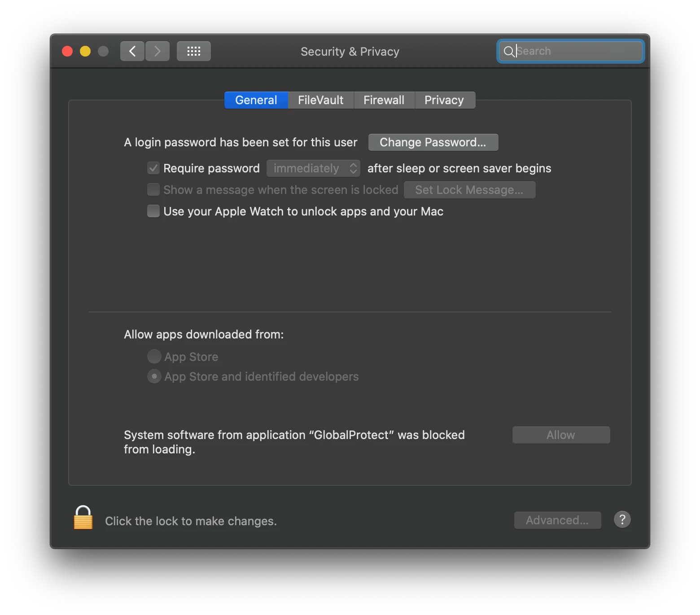The image size is (700, 615).
Task: Show all preferences via grid icon
Action: click(x=194, y=51)
